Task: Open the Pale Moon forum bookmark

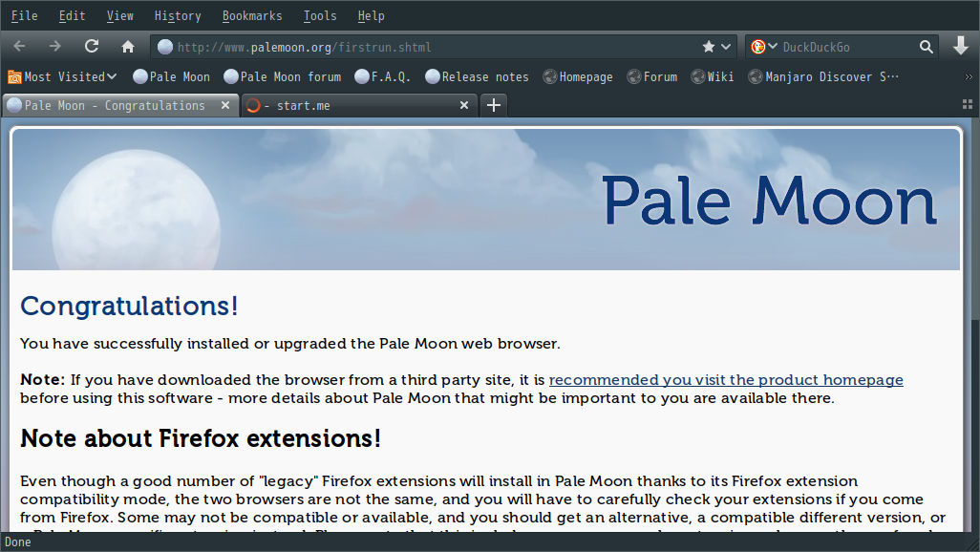Action: pos(283,77)
